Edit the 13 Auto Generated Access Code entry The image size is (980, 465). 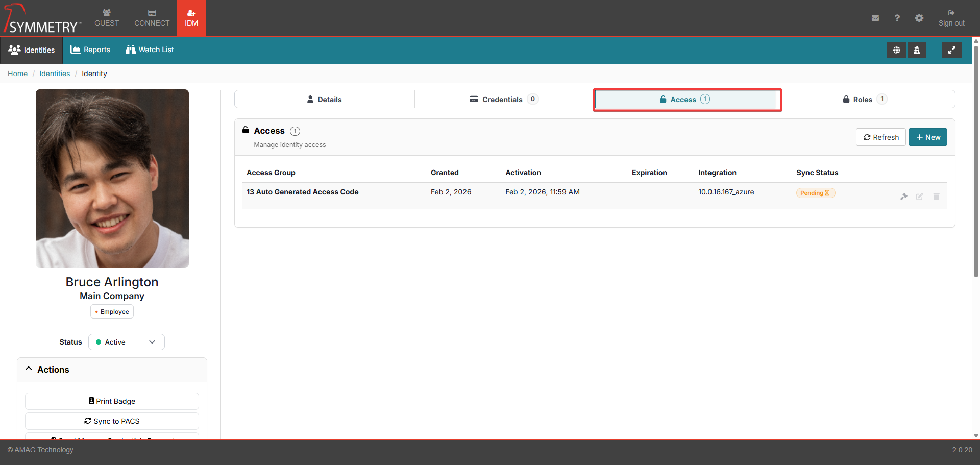point(919,197)
